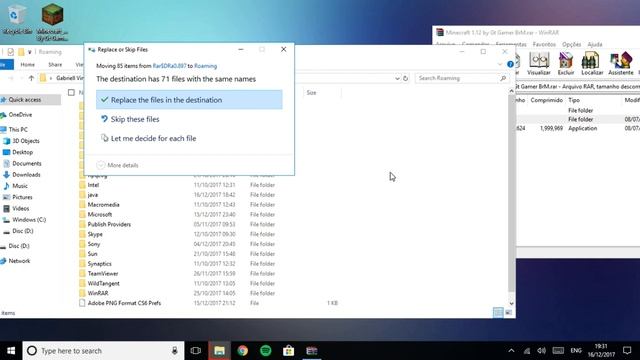Open Favoritos menu in WinRAR

pos(544,44)
